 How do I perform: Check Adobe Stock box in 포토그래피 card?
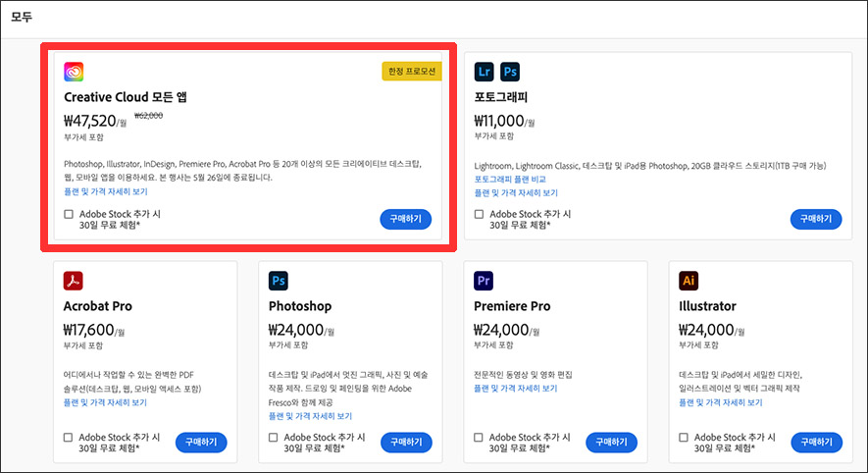[479, 214]
